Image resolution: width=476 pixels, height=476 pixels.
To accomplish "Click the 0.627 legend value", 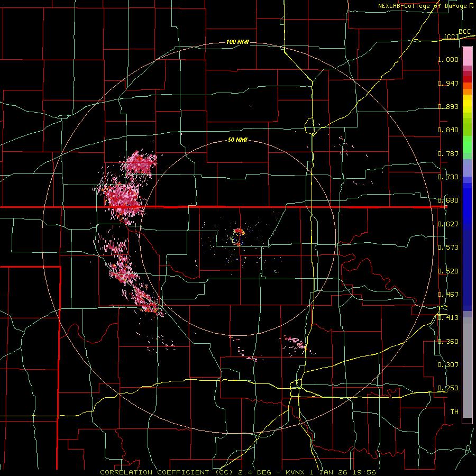I will 448,224.
